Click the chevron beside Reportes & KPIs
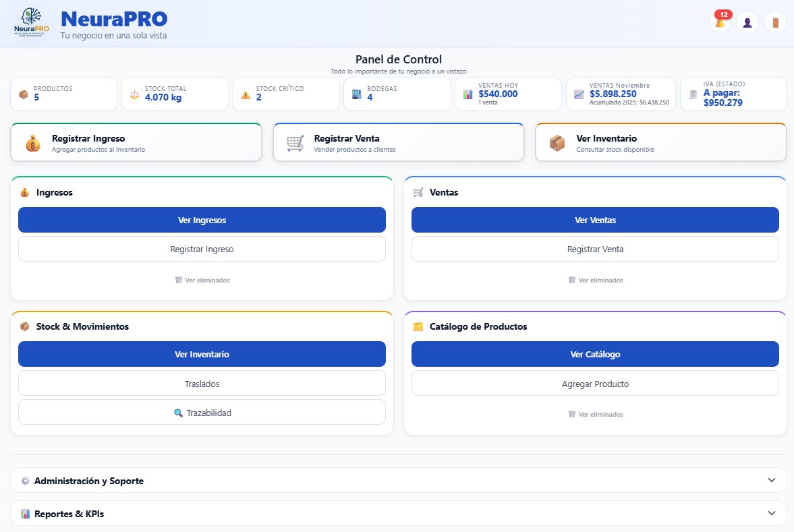This screenshot has height=532, width=794. (x=772, y=513)
